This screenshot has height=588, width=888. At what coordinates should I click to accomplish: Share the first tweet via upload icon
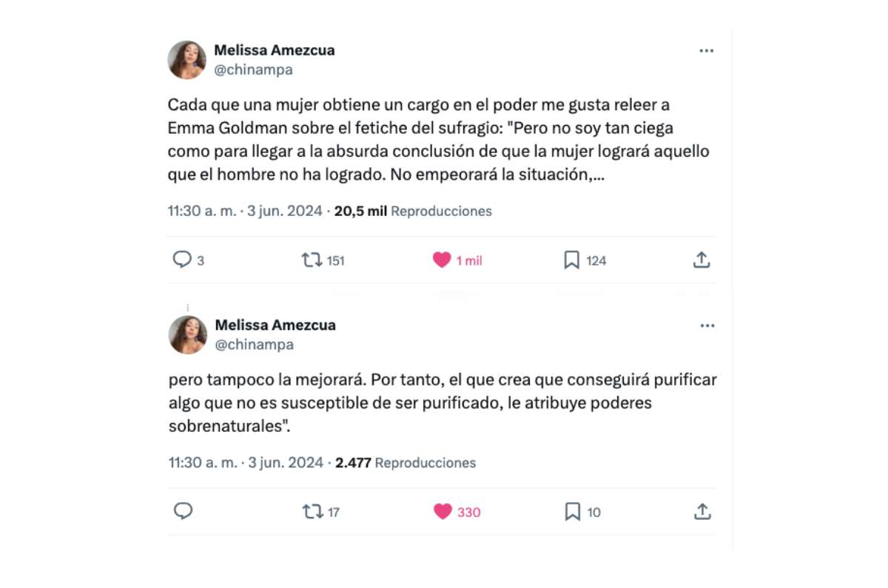pos(702,260)
